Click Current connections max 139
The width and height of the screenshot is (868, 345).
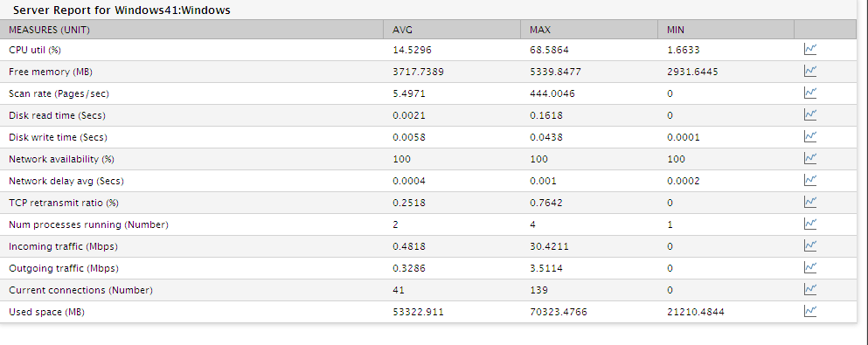pos(538,290)
